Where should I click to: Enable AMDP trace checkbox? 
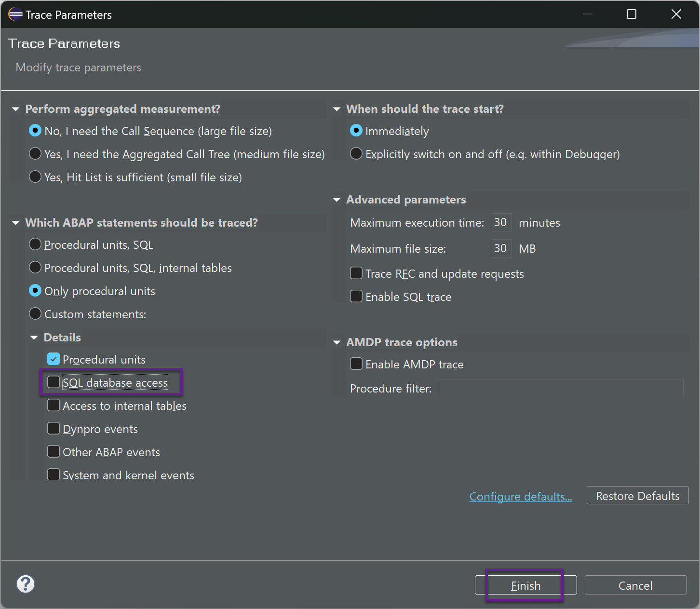pyautogui.click(x=356, y=364)
